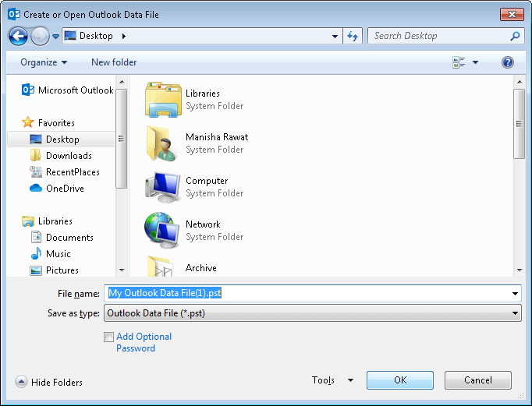532x406 pixels.
Task: Click the Desktop icon in address bar
Action: coord(70,36)
